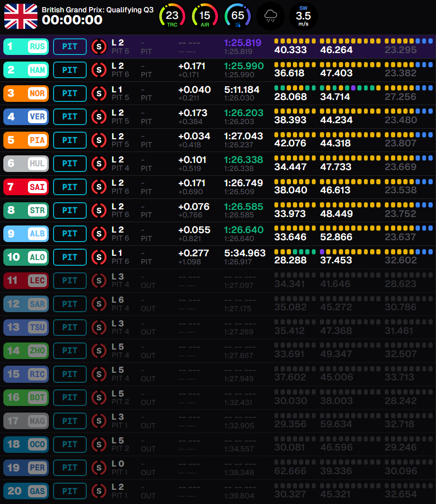Click NOR's lap time 5:11.184

242,90
